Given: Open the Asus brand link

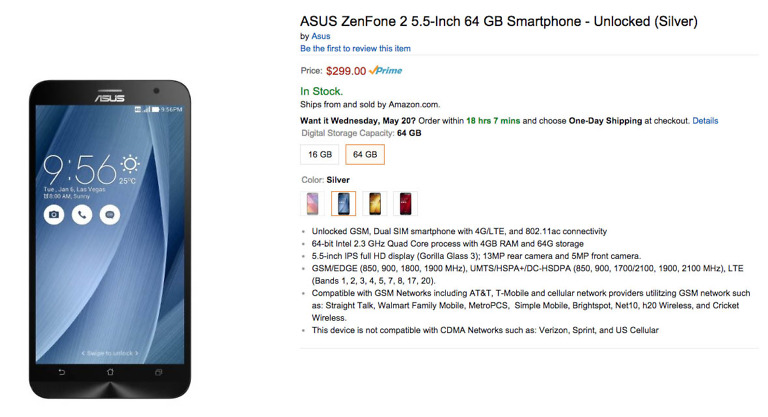Looking at the screenshot, I should 320,36.
